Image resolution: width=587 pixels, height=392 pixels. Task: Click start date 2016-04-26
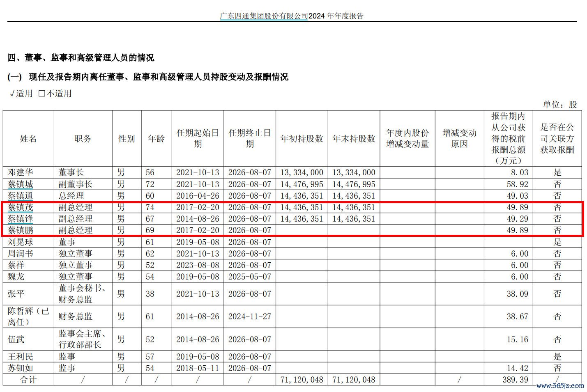[x=198, y=196]
